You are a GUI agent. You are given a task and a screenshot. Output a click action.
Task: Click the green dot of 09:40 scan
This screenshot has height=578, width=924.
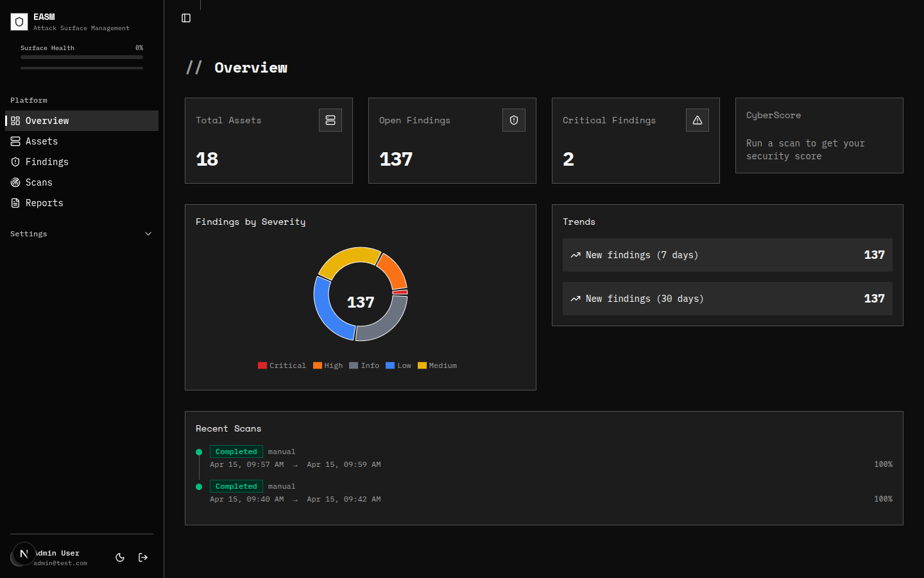pos(199,487)
